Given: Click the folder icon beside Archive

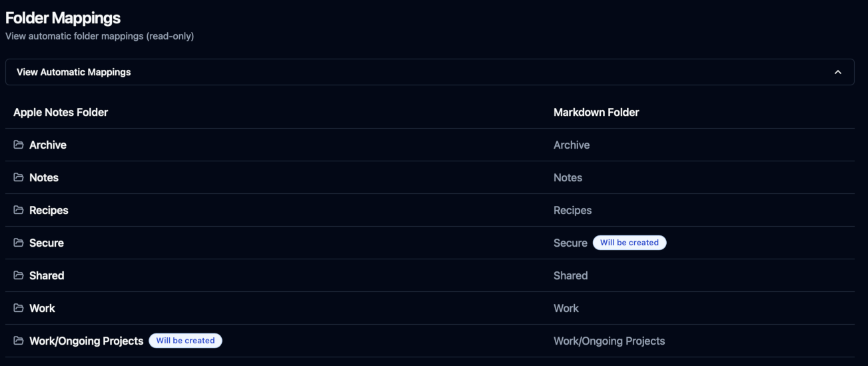Looking at the screenshot, I should (x=19, y=145).
